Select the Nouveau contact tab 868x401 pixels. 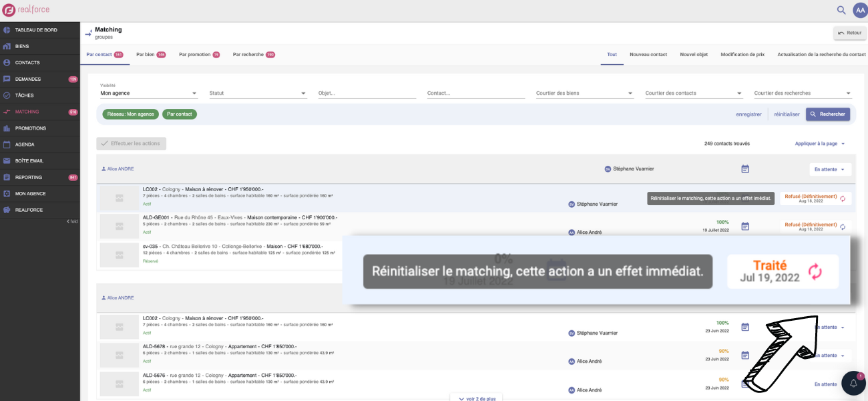click(x=648, y=55)
